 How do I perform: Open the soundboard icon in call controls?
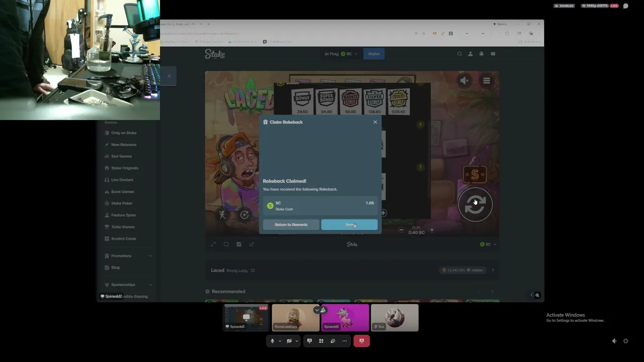(333, 341)
